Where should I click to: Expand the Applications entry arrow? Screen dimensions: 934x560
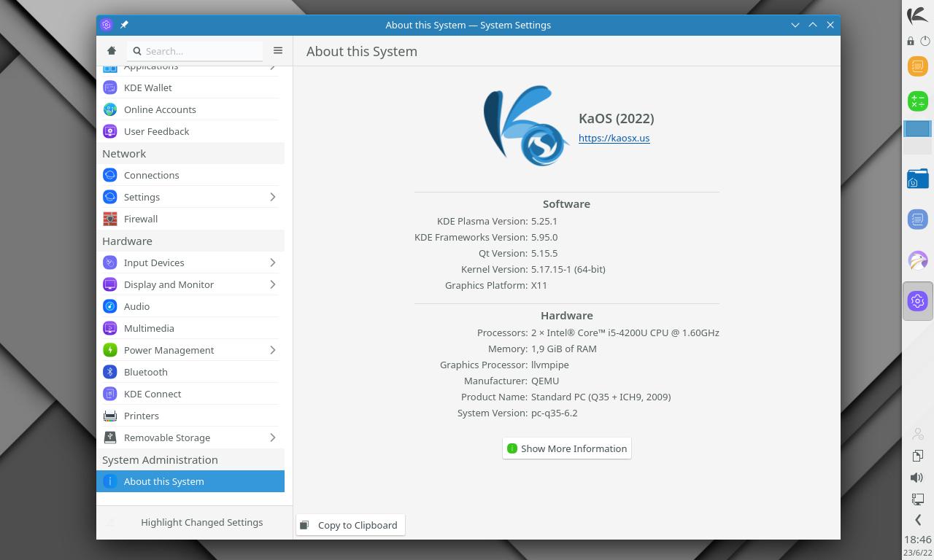(273, 66)
